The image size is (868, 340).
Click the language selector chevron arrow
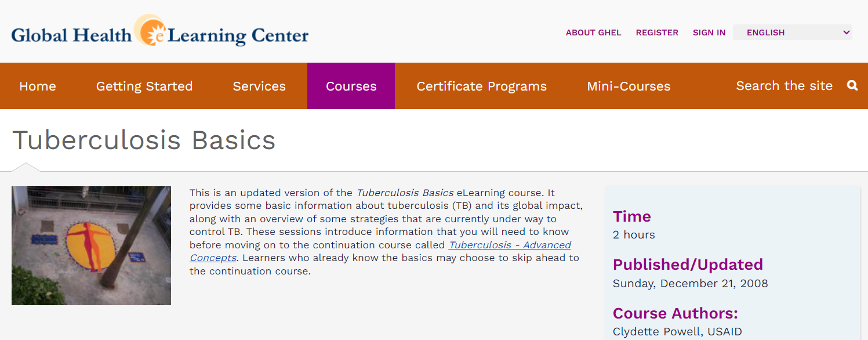[846, 32]
